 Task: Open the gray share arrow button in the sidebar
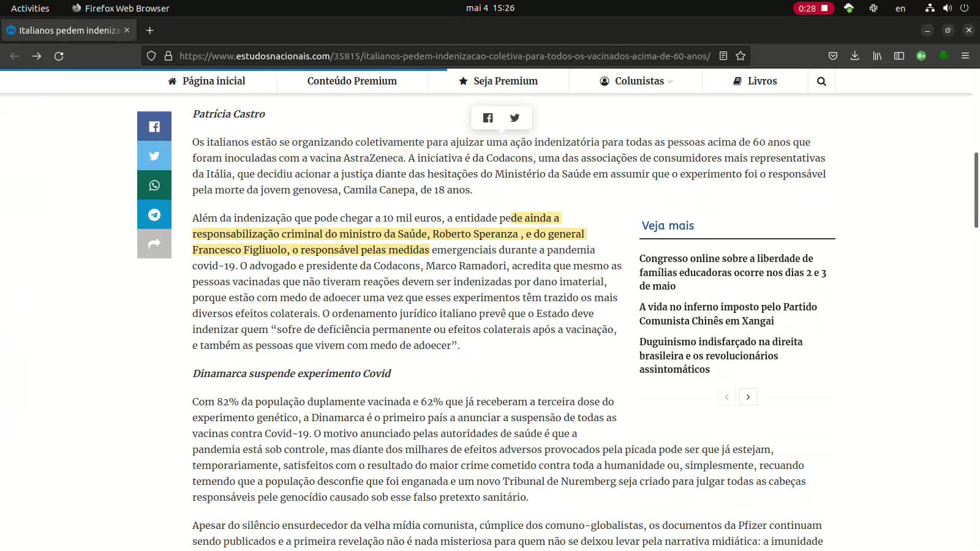154,244
